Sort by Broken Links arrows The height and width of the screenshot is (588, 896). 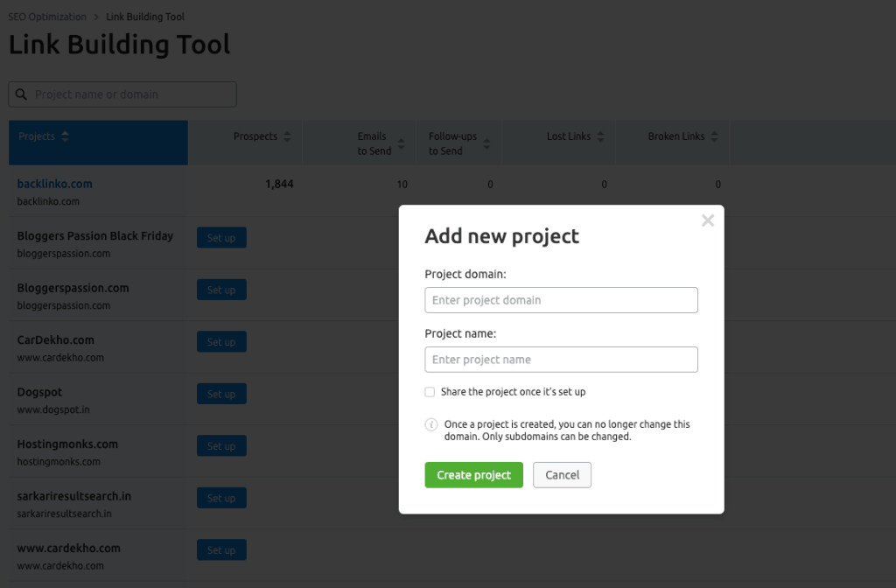(714, 136)
